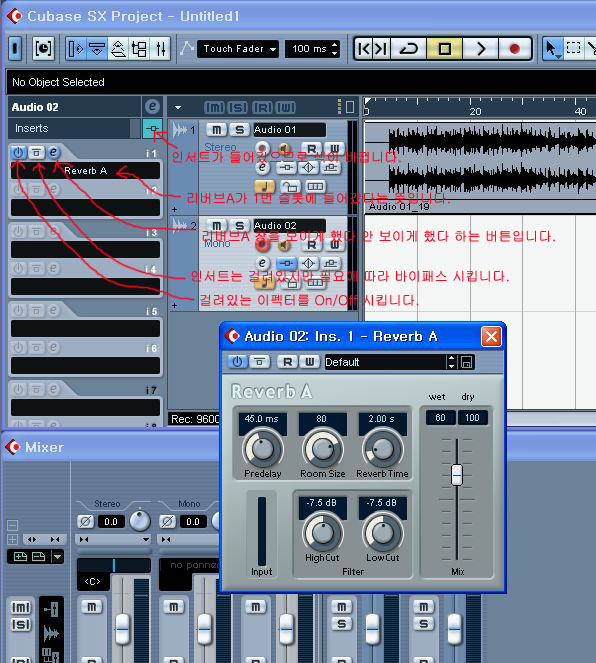Image resolution: width=596 pixels, height=663 pixels.
Task: Mute the Audio 02 track
Action: 216,226
